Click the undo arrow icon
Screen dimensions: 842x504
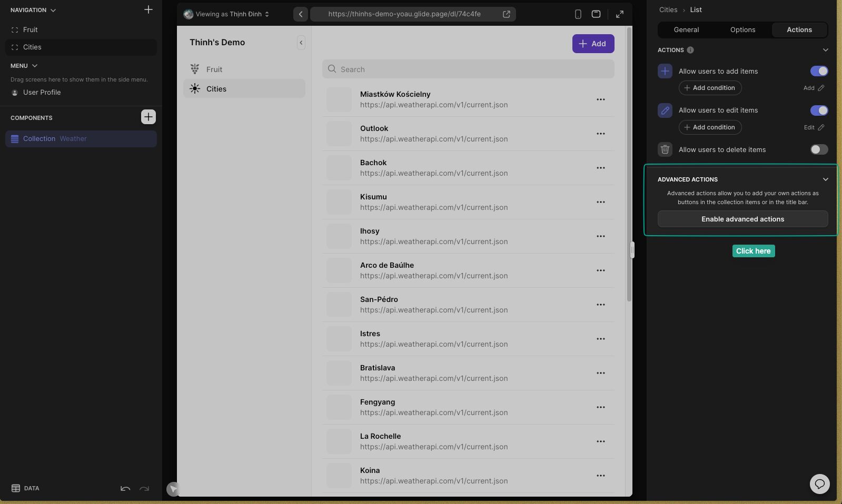pyautogui.click(x=125, y=489)
